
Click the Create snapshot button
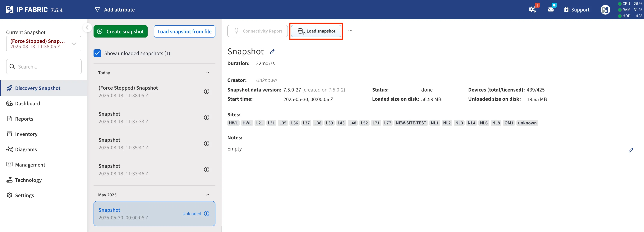click(121, 31)
